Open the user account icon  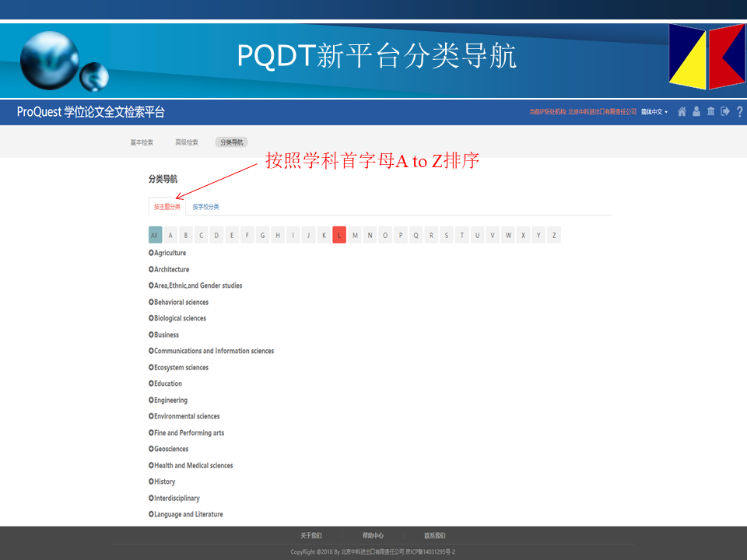pyautogui.click(x=696, y=112)
